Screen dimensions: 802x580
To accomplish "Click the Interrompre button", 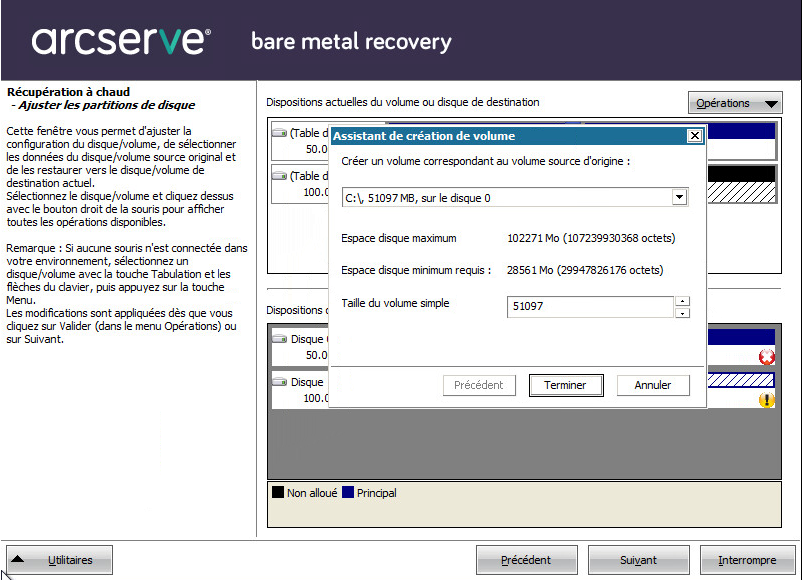I will coord(747,560).
